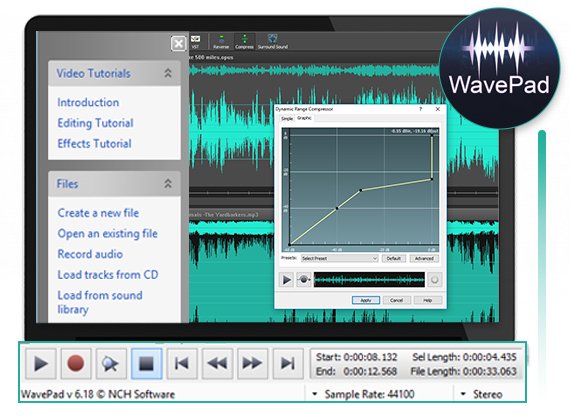This screenshot has width=570, height=420.
Task: Rewind the audio
Action: pos(217,363)
